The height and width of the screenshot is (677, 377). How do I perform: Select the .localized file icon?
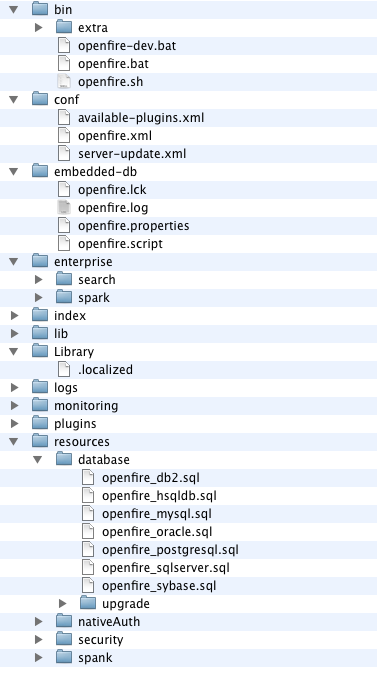64,370
